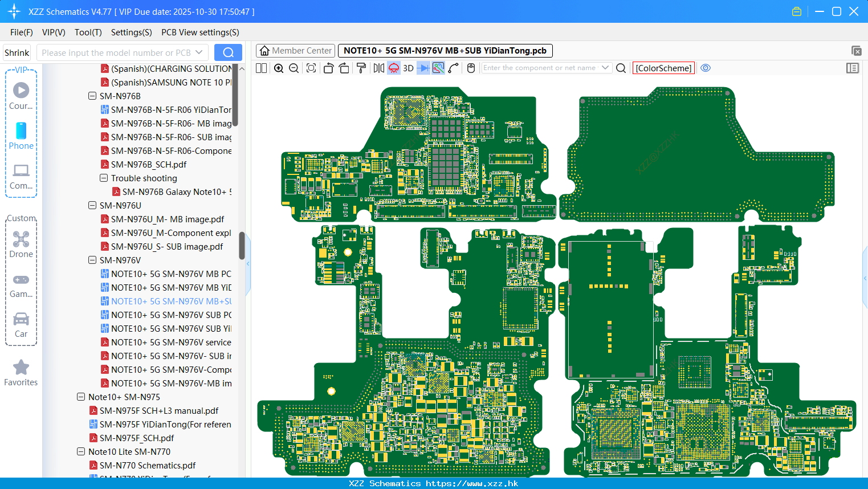The image size is (868, 489).
Task: Collapse the Trouble shooting node
Action: tap(104, 178)
